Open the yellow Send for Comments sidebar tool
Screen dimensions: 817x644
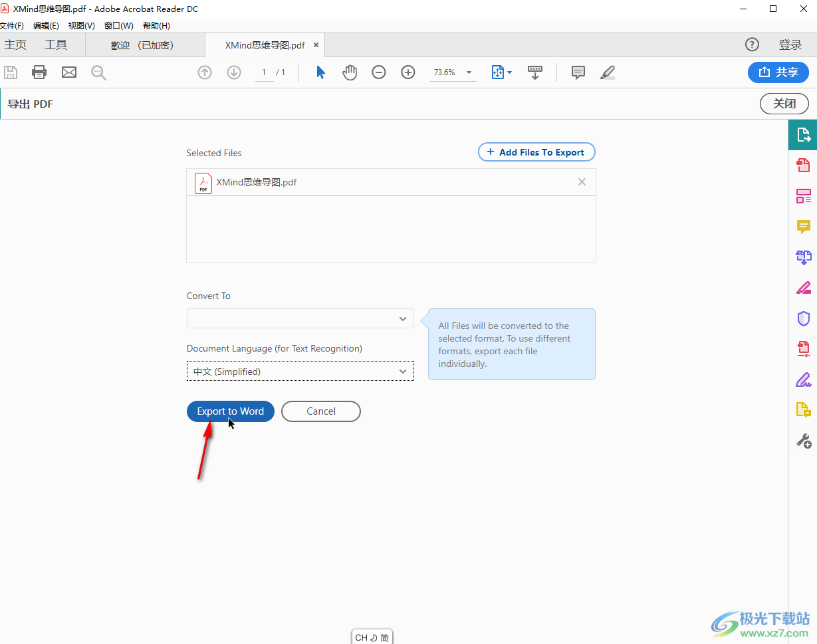pyautogui.click(x=803, y=410)
